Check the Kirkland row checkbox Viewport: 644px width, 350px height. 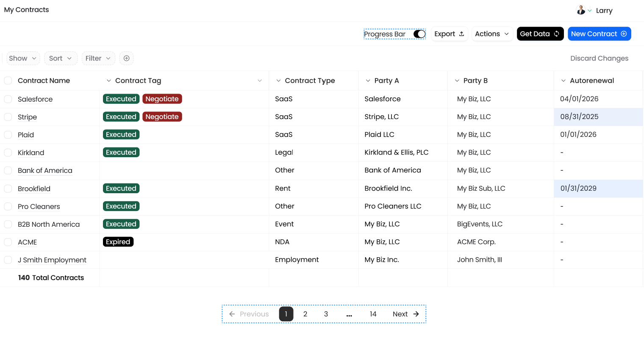tap(8, 153)
